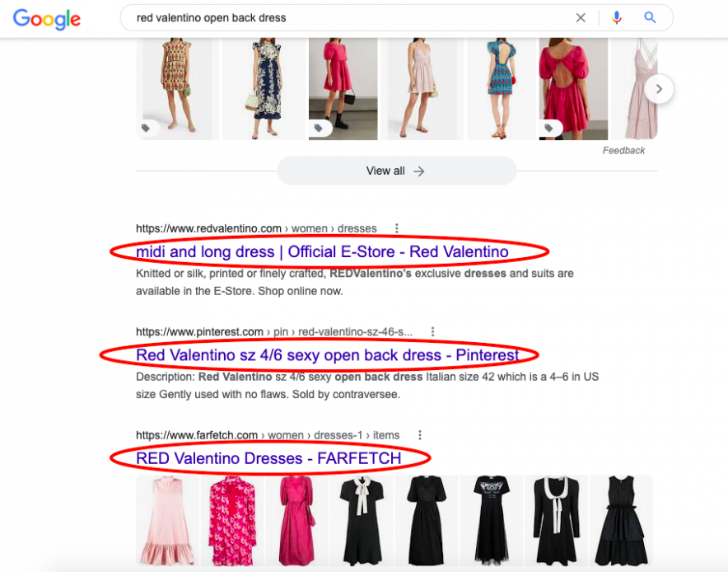The image size is (728, 572).
Task: Open black dress with white collar trim image
Action: click(556, 520)
